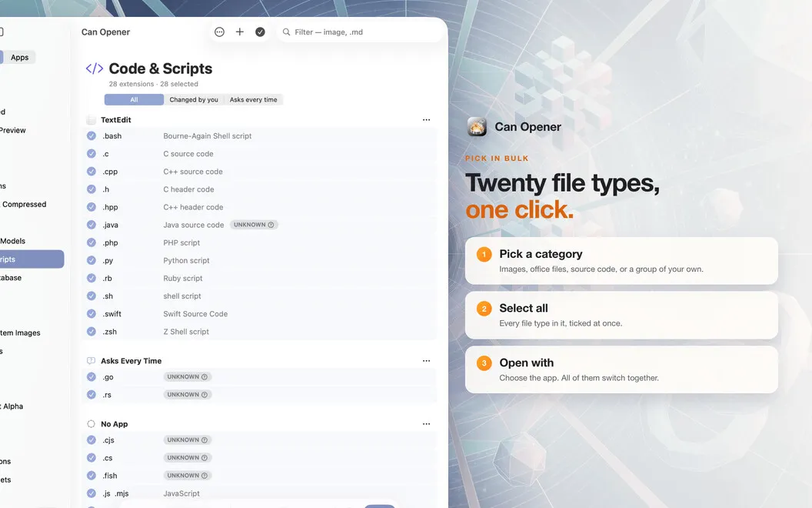Click the Can Opener window title

(x=105, y=32)
